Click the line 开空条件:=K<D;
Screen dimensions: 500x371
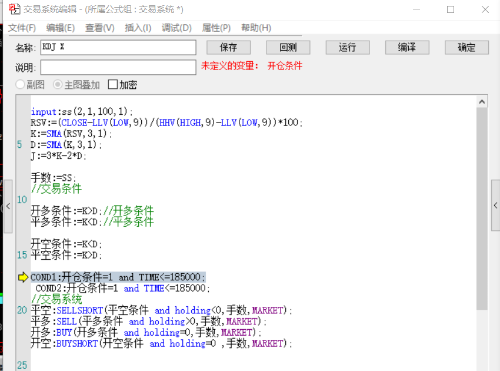click(x=66, y=244)
